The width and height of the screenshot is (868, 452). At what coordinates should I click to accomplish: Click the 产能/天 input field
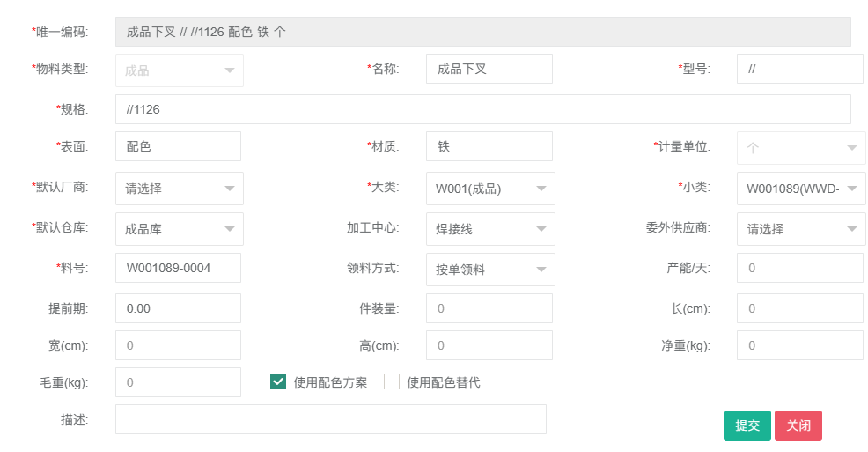click(x=799, y=268)
